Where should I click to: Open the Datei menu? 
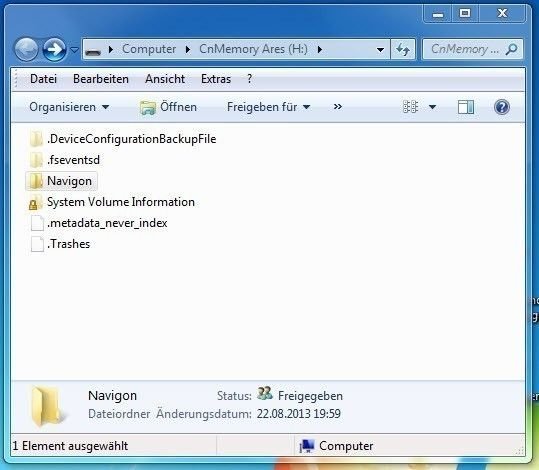[x=43, y=79]
